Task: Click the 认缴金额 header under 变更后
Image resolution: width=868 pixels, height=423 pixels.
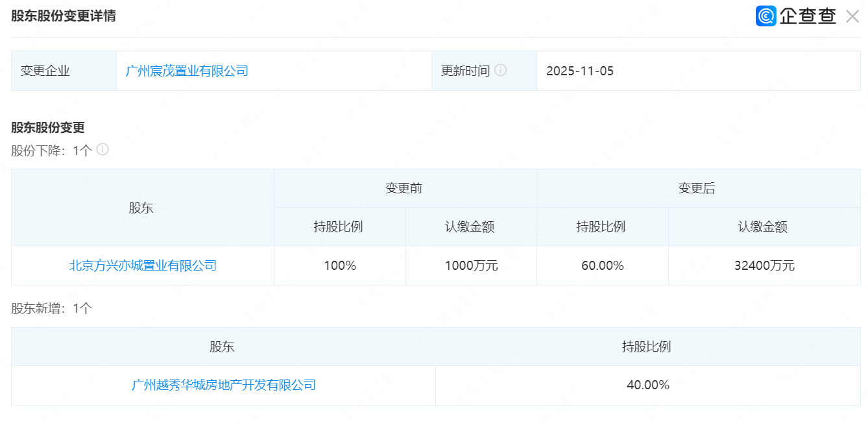Action: tap(763, 226)
